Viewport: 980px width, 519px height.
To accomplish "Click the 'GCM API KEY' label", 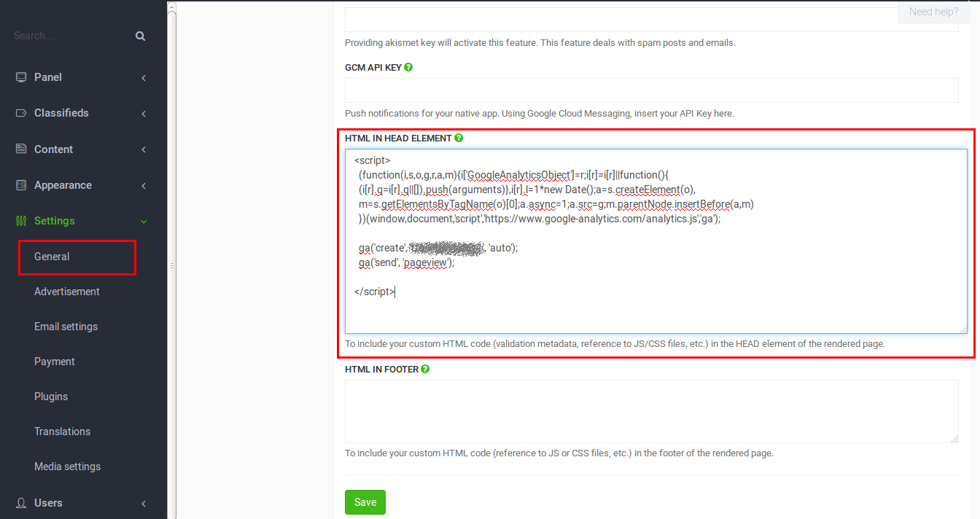I will point(373,67).
